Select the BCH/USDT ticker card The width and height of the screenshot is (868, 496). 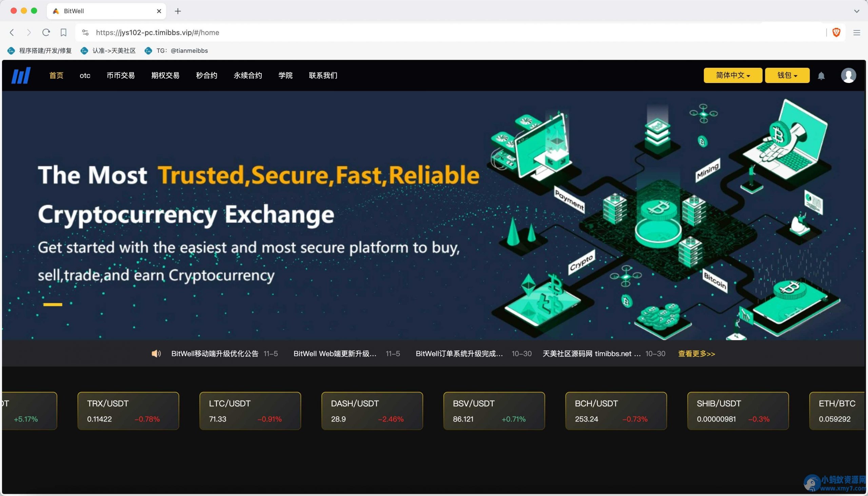tap(616, 411)
